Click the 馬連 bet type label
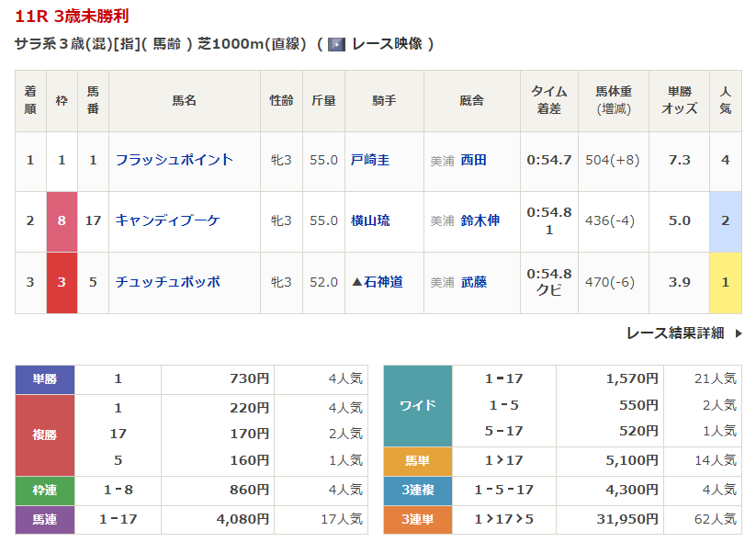Screen dimensions: 756x542 [x=45, y=520]
